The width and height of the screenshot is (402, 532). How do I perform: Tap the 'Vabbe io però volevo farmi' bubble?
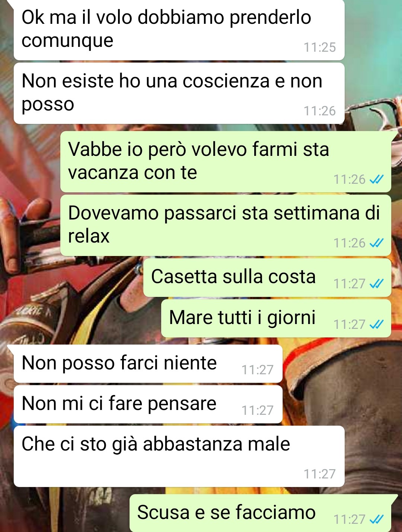226,161
